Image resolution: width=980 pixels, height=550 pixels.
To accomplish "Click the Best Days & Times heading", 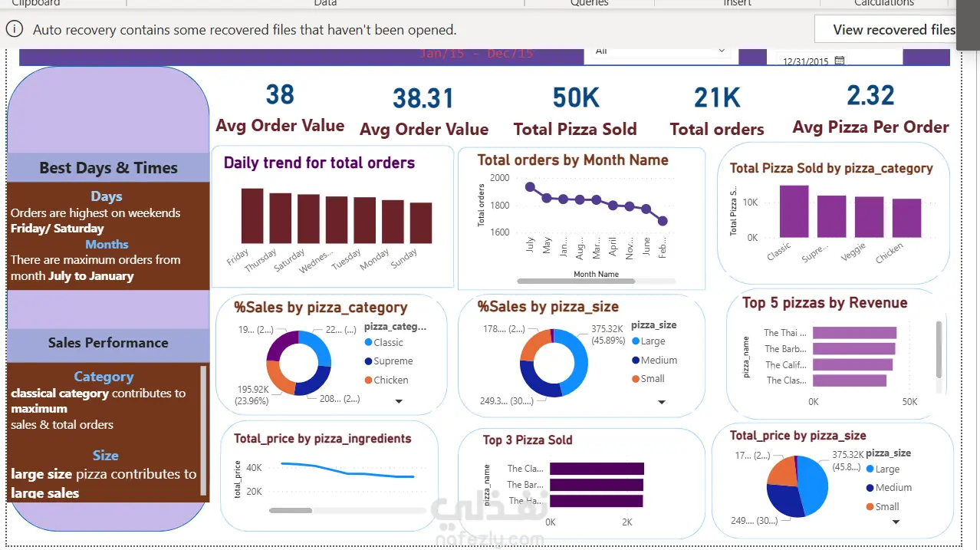I will 108,168.
